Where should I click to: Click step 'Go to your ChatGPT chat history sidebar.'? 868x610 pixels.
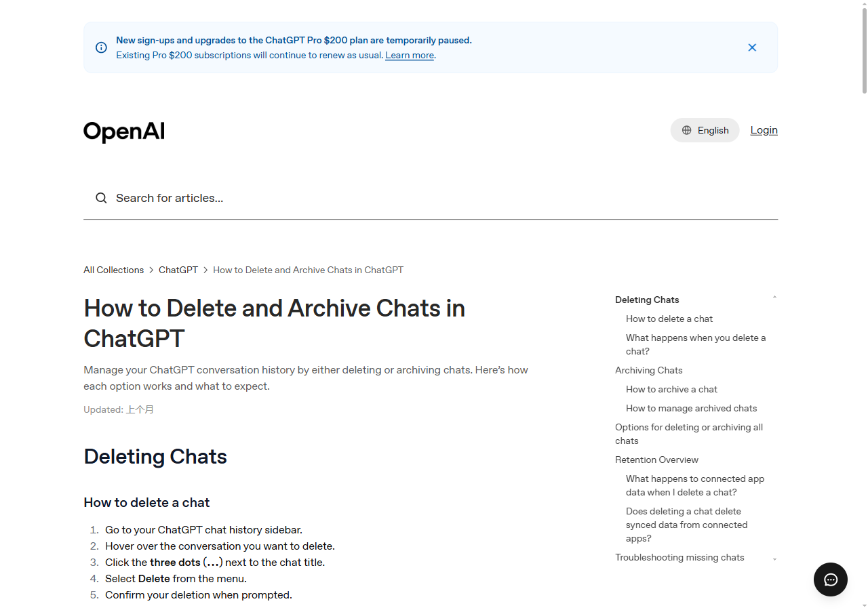(x=203, y=530)
